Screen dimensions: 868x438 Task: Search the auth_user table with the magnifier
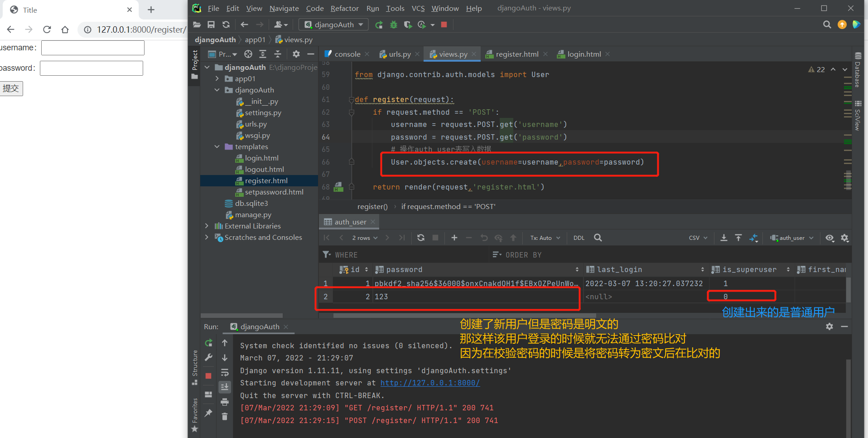[x=598, y=238]
